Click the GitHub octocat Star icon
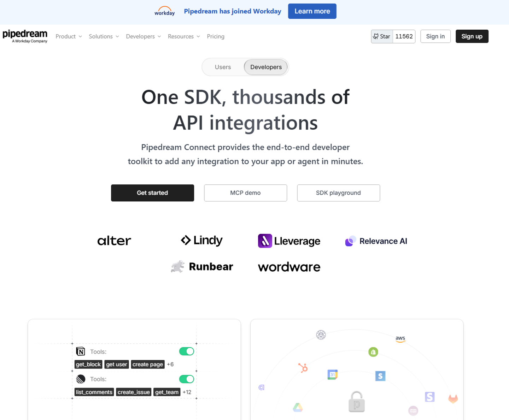This screenshot has height=420, width=509. coord(376,36)
